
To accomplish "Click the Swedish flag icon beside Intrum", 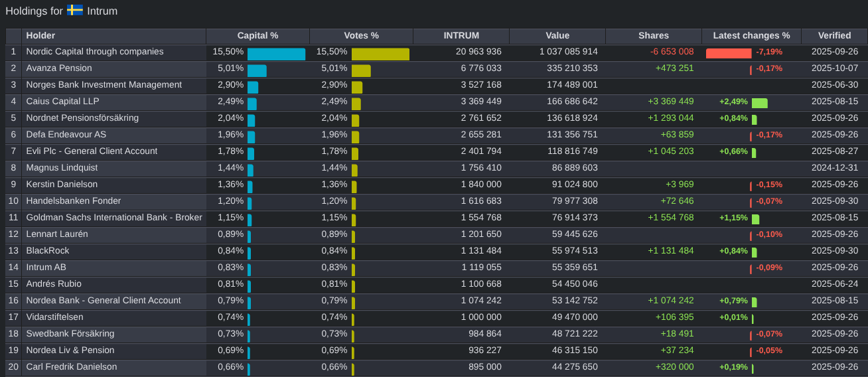I will click(74, 11).
